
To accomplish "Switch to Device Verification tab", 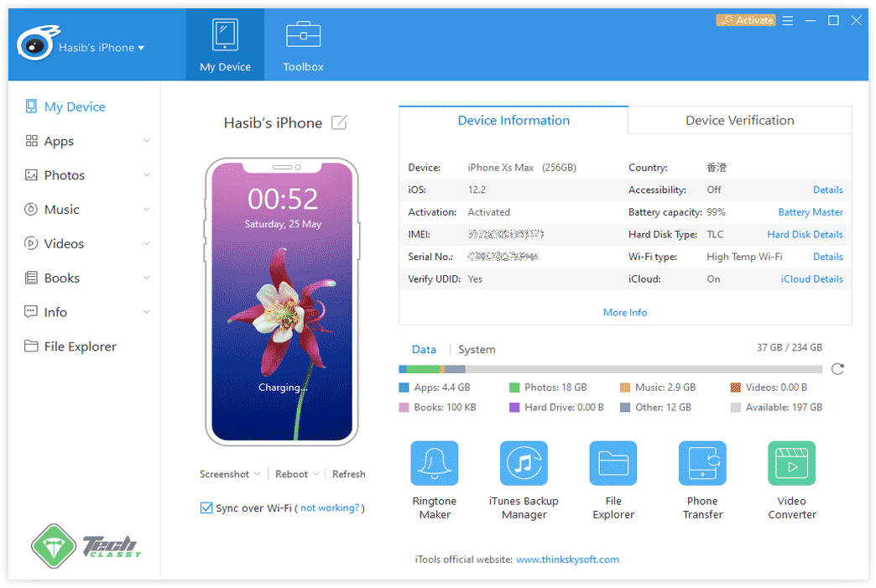I will (739, 121).
